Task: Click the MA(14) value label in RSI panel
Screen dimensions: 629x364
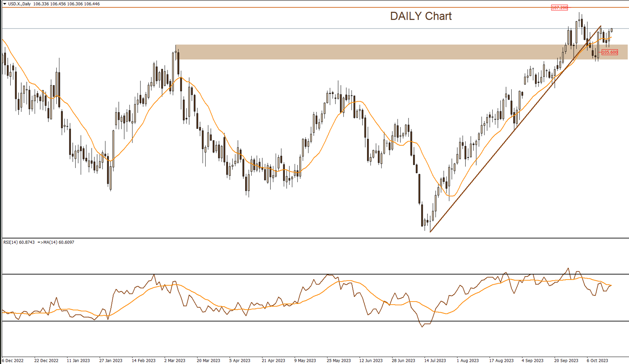Action: 57,242
